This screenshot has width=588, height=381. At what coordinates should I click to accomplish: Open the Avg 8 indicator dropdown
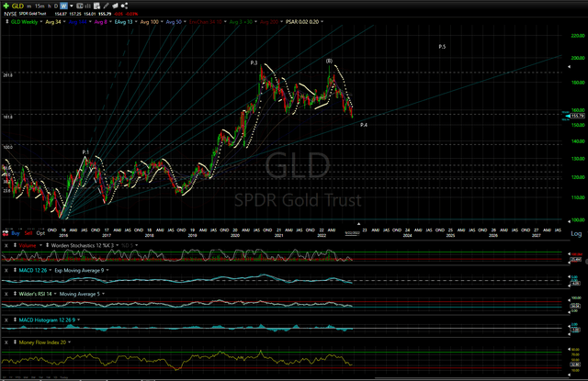pyautogui.click(x=110, y=22)
